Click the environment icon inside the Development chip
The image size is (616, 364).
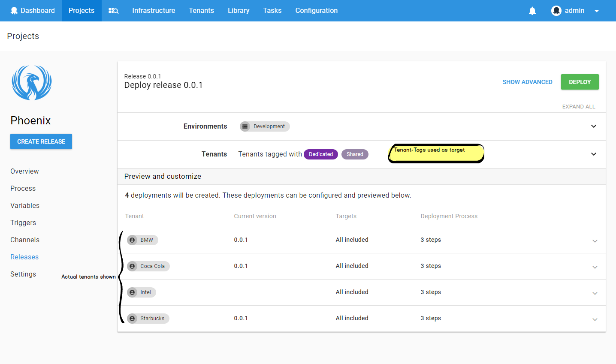pyautogui.click(x=245, y=126)
